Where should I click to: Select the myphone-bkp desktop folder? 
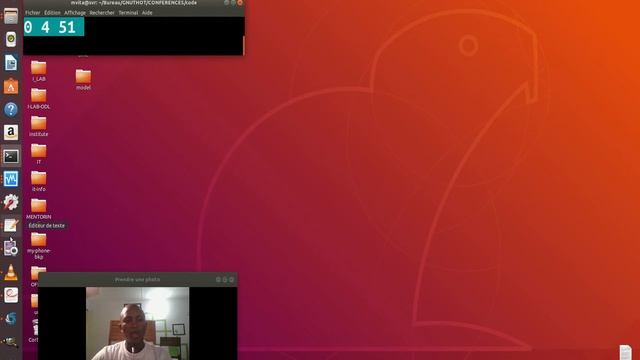[x=39, y=246]
